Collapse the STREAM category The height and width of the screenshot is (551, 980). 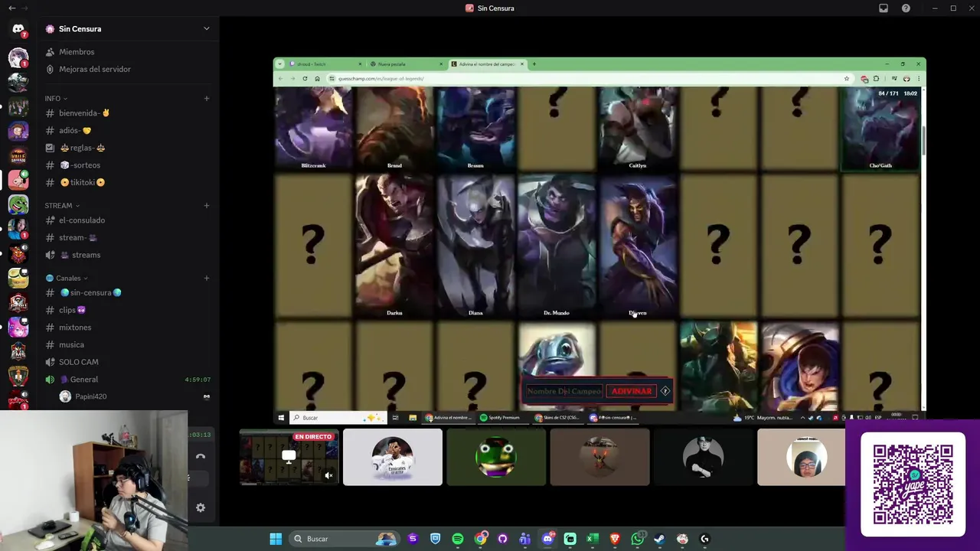[x=62, y=205]
